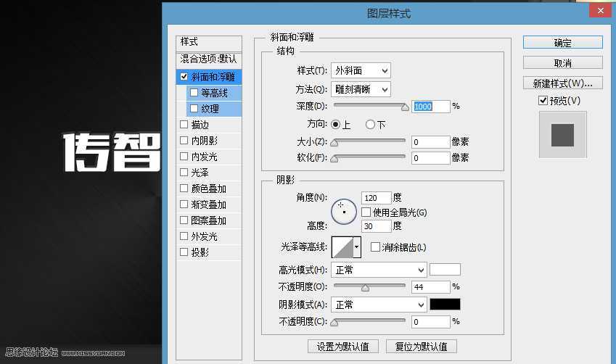
Task: Expand the 高光模式 blend mode dropdown
Action: click(378, 270)
